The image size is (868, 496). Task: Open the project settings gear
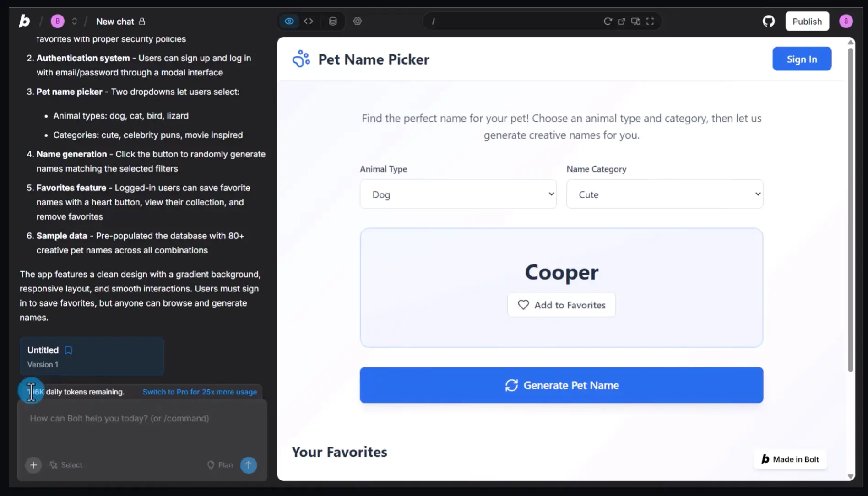click(357, 21)
